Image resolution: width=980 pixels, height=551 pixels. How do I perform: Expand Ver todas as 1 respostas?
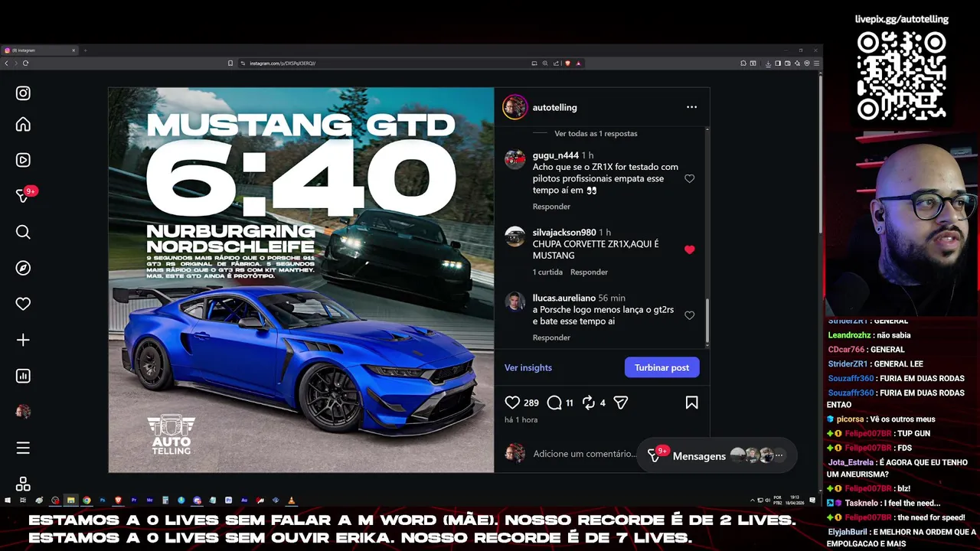596,133
